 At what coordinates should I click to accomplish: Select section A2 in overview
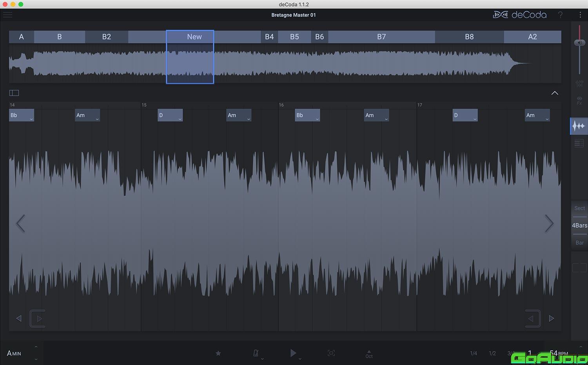532,37
